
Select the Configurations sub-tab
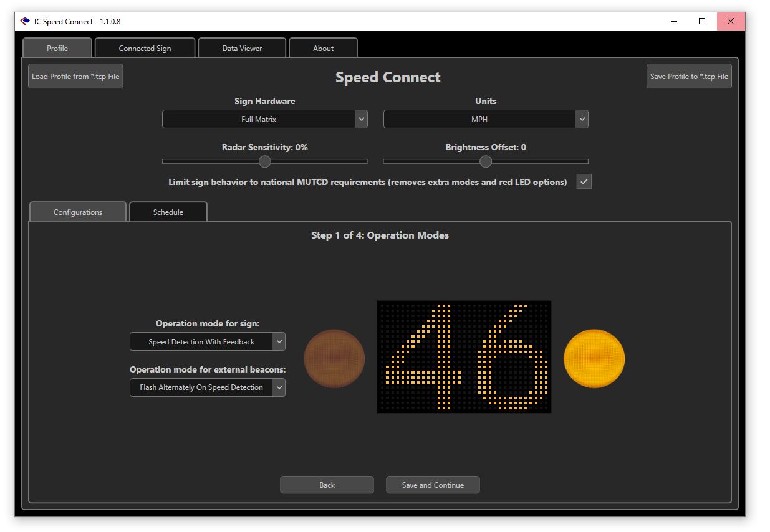click(78, 212)
